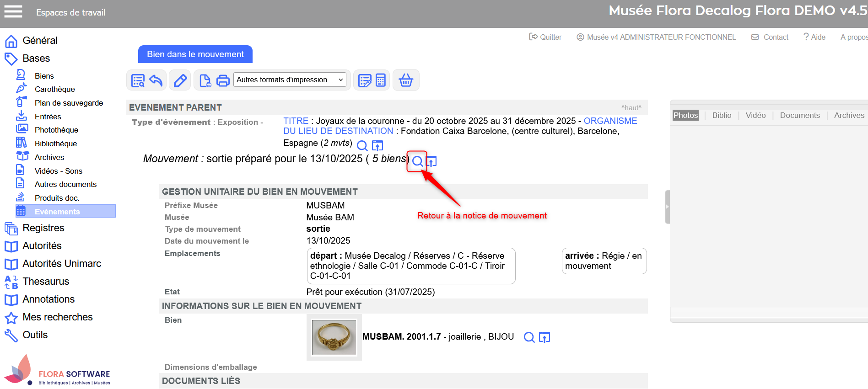868x389 pixels.
Task: Click magnifier next to Mouvement line
Action: [417, 161]
